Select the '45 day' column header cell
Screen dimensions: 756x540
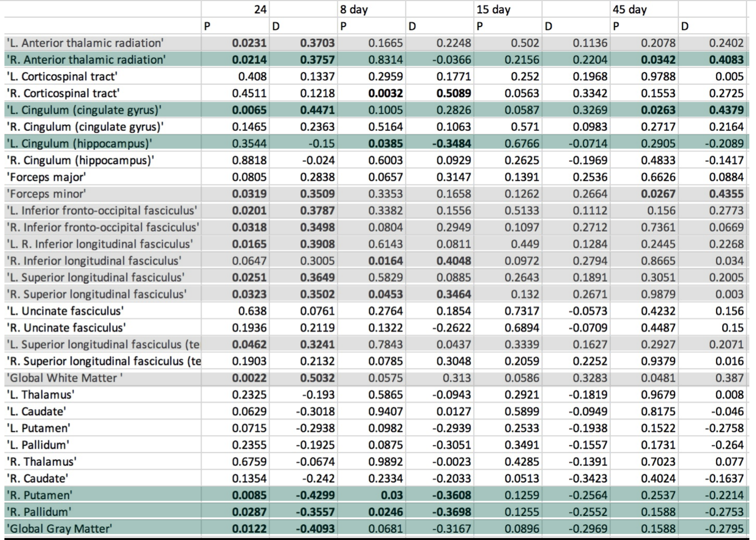click(629, 9)
